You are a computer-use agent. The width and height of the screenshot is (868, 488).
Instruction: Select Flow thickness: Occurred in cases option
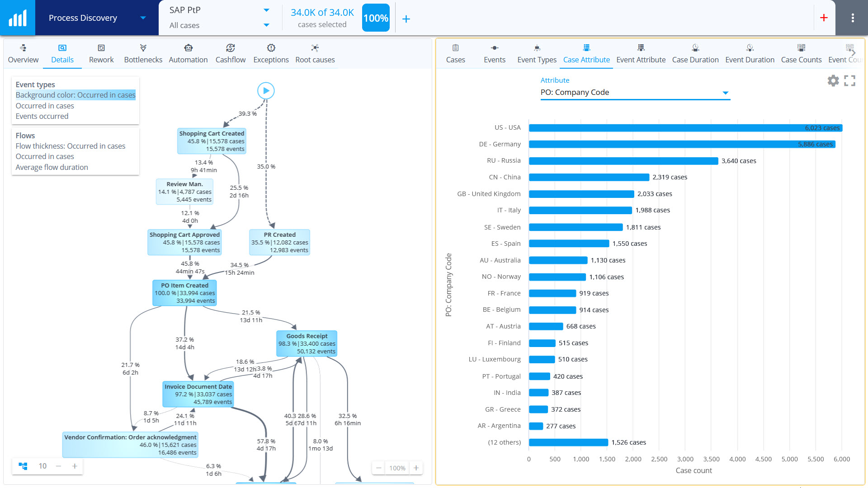pyautogui.click(x=71, y=146)
